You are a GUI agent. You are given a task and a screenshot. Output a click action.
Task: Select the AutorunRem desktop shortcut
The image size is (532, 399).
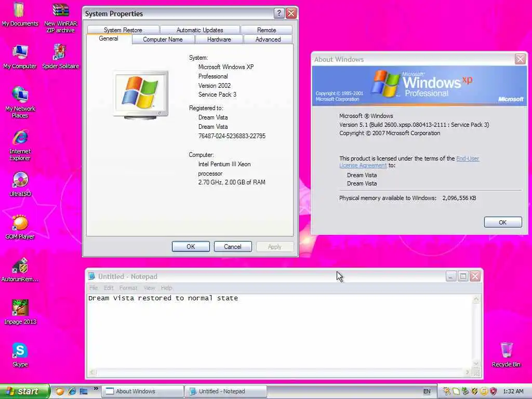coord(20,270)
